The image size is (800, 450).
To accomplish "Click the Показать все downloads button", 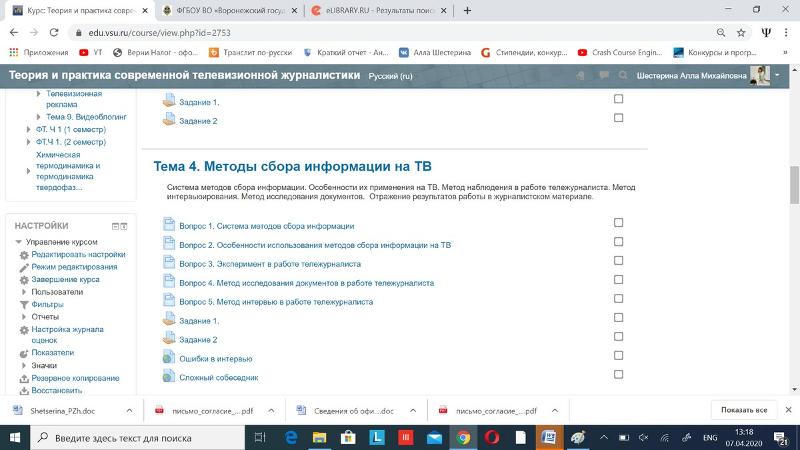I will [744, 410].
